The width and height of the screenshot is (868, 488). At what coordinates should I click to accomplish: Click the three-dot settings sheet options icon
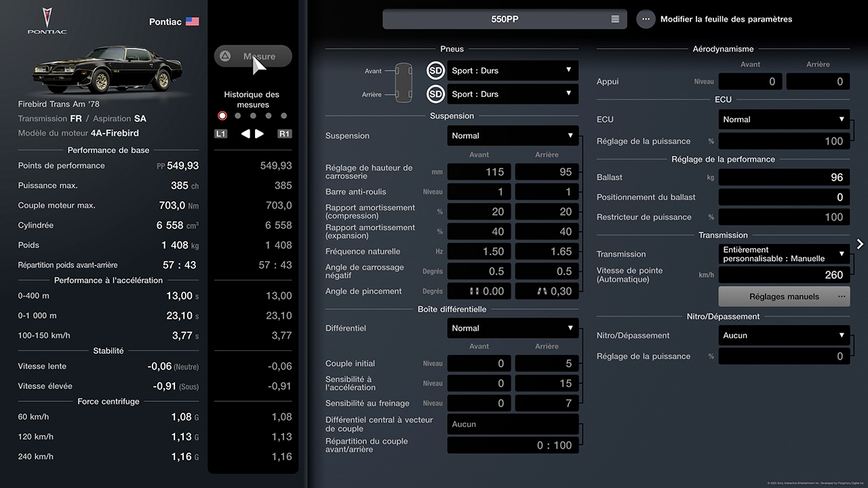tap(646, 19)
